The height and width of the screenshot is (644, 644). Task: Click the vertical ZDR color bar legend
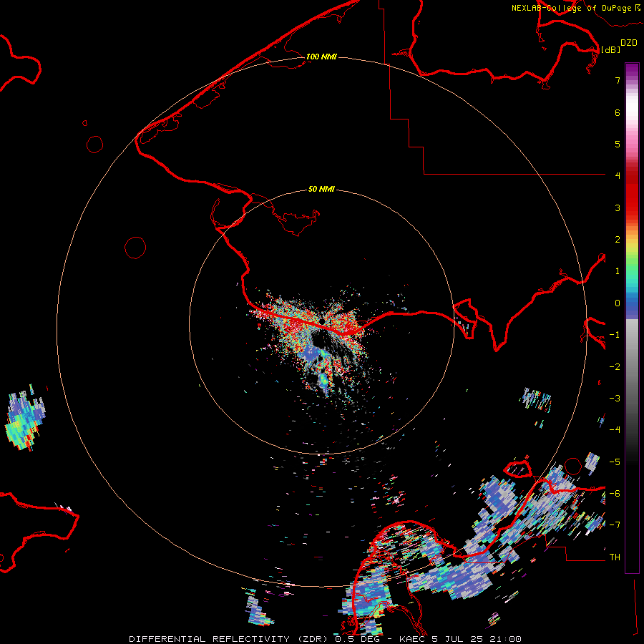coord(632,318)
